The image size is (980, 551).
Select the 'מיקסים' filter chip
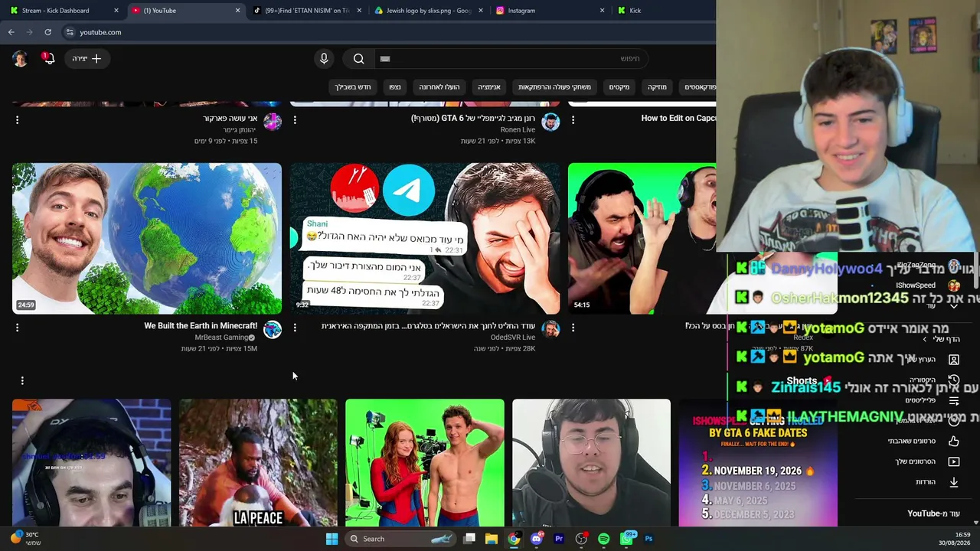(x=619, y=87)
